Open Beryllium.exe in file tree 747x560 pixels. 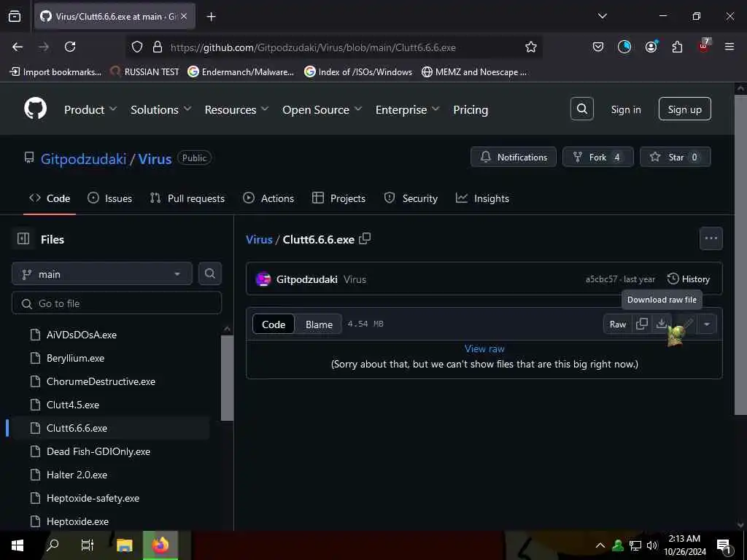[x=75, y=358]
